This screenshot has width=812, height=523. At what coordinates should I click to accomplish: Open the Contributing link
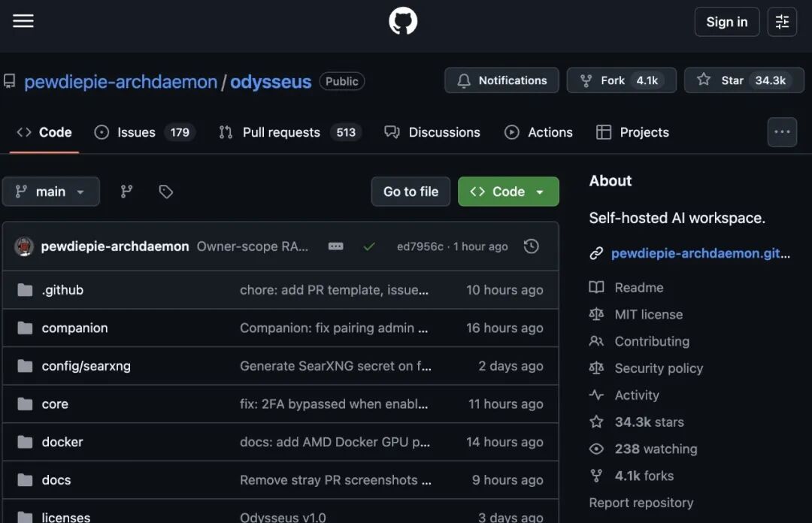pyautogui.click(x=652, y=341)
